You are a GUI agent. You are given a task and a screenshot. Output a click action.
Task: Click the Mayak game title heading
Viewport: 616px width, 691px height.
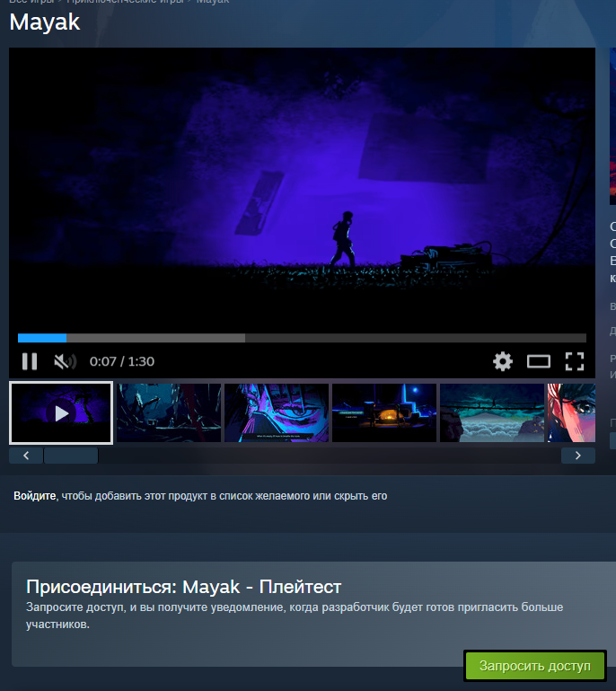[45, 22]
